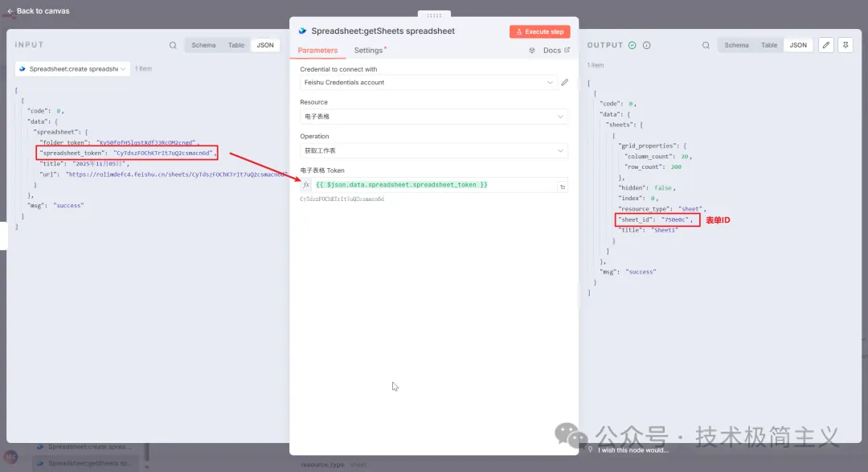Click Back to canvas link

[x=38, y=11]
